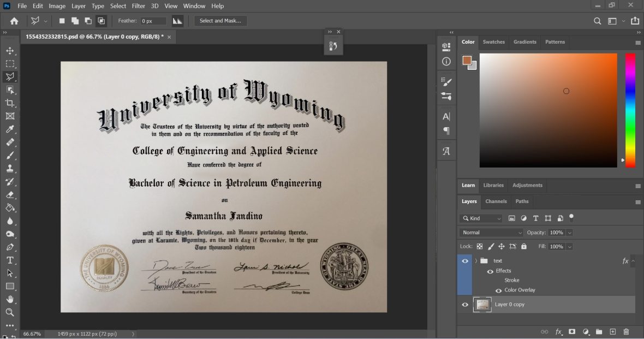644x339 pixels.
Task: Open the Filter menu
Action: [138, 6]
